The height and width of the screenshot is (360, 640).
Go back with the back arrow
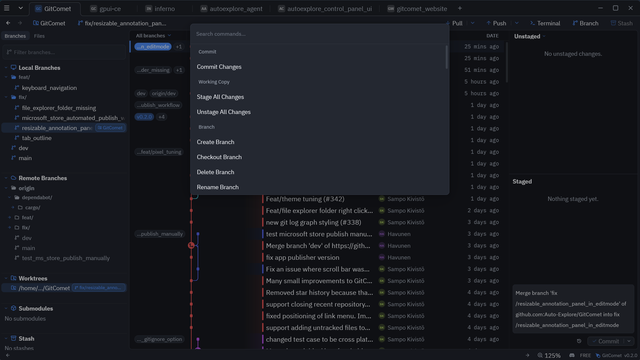pos(8,23)
